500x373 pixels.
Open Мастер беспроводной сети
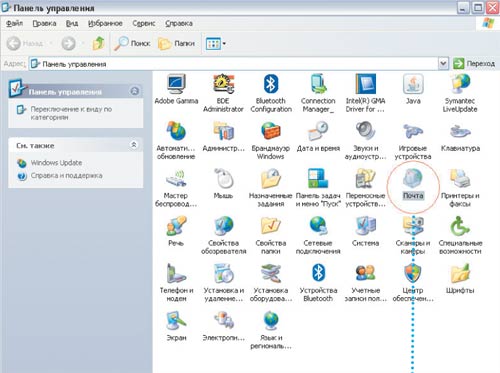click(176, 188)
